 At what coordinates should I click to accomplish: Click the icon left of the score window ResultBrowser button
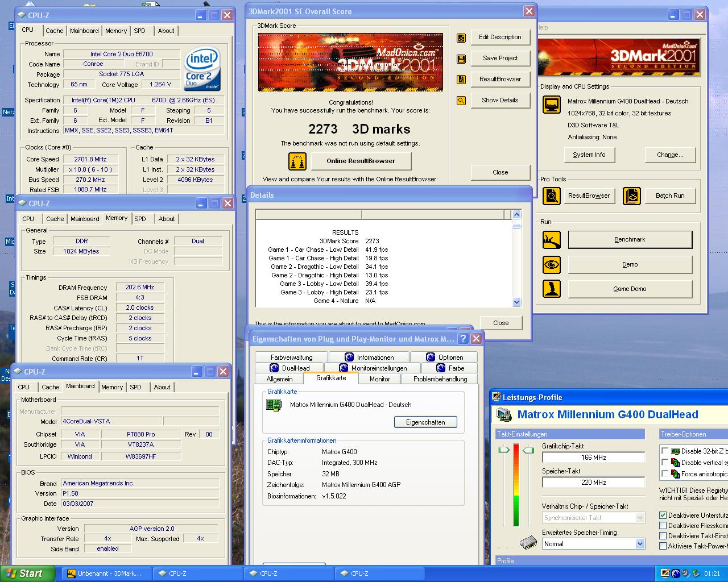pyautogui.click(x=461, y=80)
